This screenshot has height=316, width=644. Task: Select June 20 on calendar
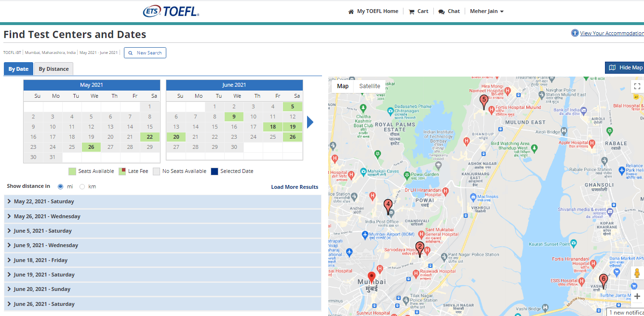click(x=176, y=137)
